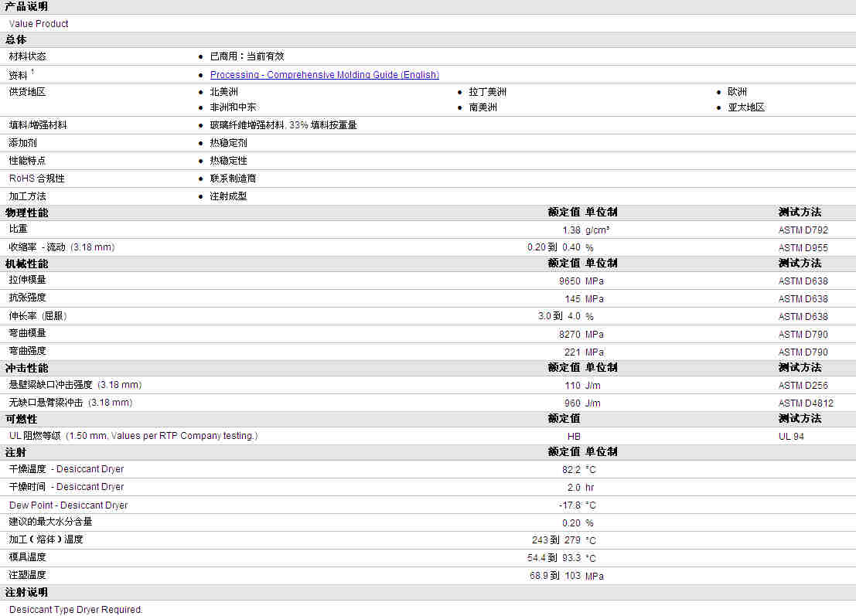856x616 pixels.
Task: Open the Processing Comprehensive Molding Guide link
Action: pos(324,75)
